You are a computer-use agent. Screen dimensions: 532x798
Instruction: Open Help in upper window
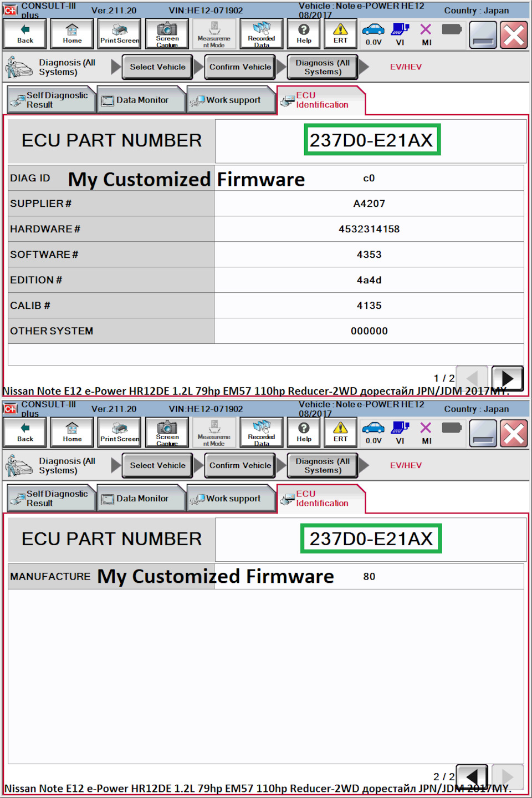(304, 34)
